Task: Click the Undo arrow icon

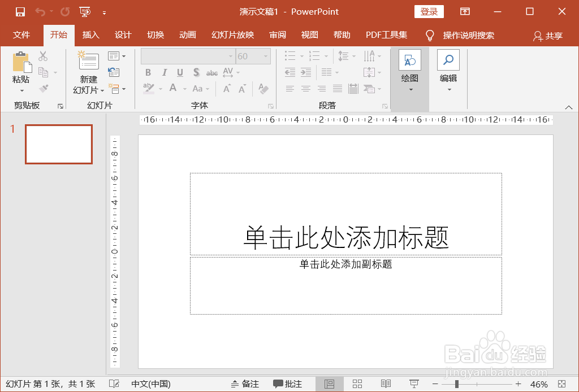Action: click(40, 12)
